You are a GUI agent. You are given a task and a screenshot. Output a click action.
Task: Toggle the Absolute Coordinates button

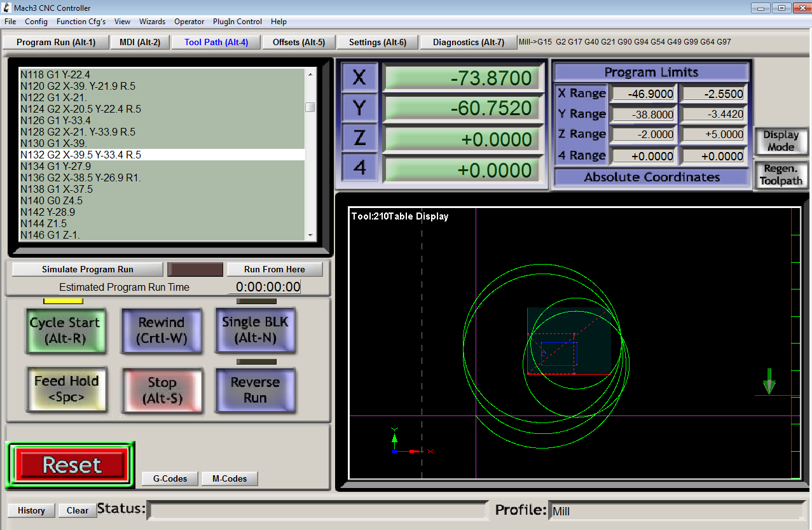pos(652,178)
